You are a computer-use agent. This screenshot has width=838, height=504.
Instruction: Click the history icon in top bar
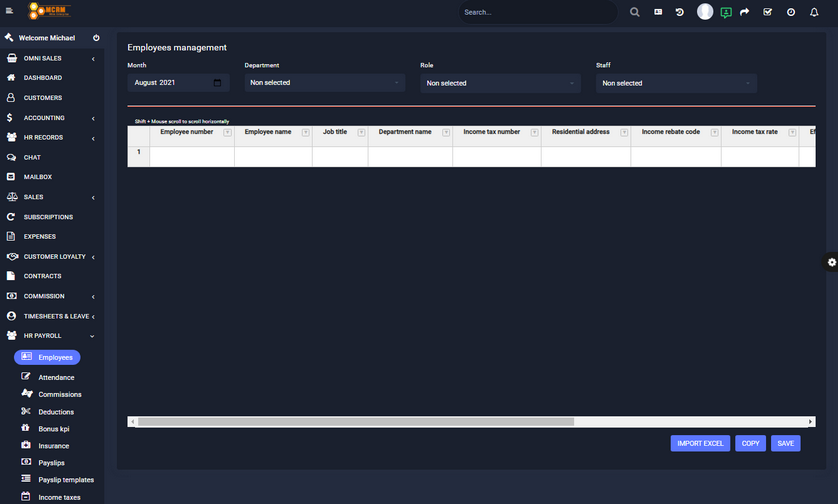(x=680, y=12)
